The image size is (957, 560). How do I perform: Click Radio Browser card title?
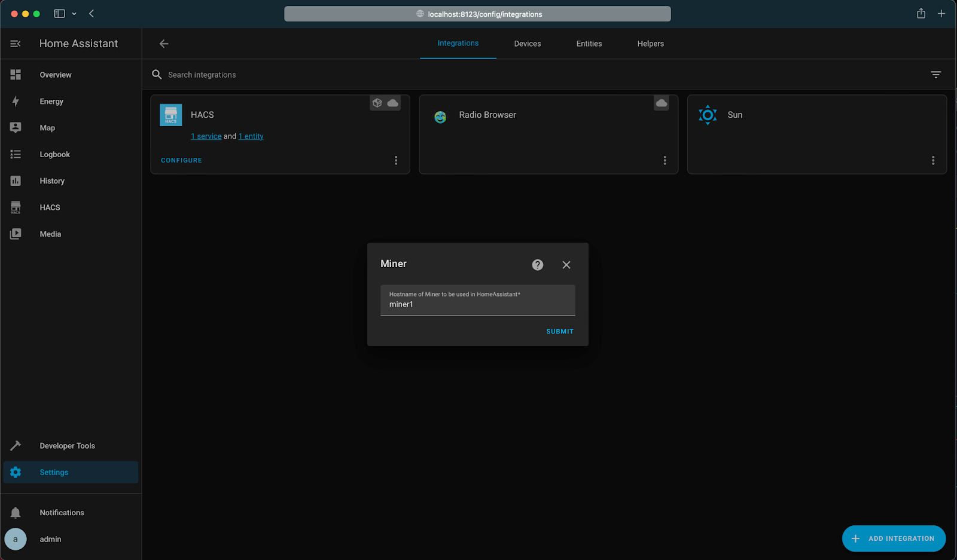pos(487,115)
